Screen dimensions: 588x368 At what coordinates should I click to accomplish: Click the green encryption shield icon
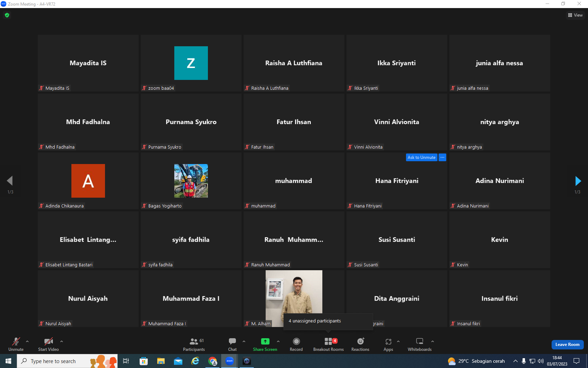pyautogui.click(x=7, y=15)
